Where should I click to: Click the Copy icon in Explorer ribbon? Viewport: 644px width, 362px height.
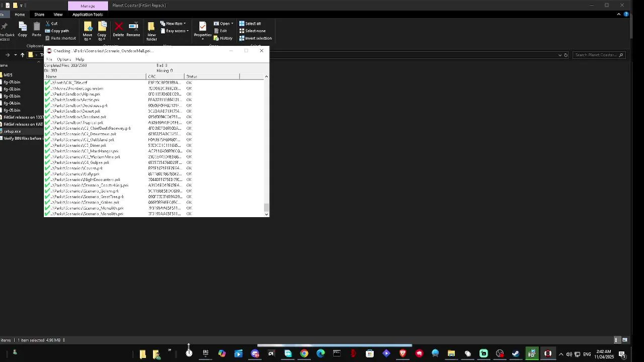[23, 29]
